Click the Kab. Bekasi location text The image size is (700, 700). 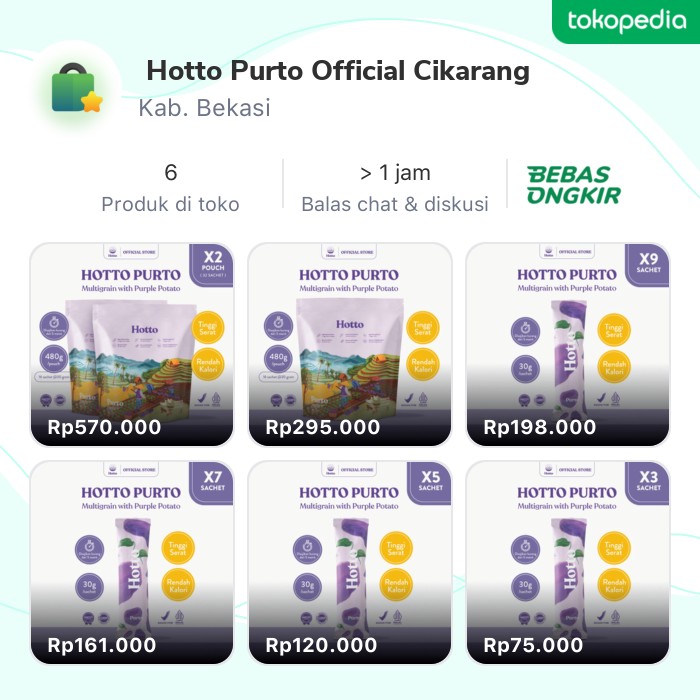(x=204, y=108)
